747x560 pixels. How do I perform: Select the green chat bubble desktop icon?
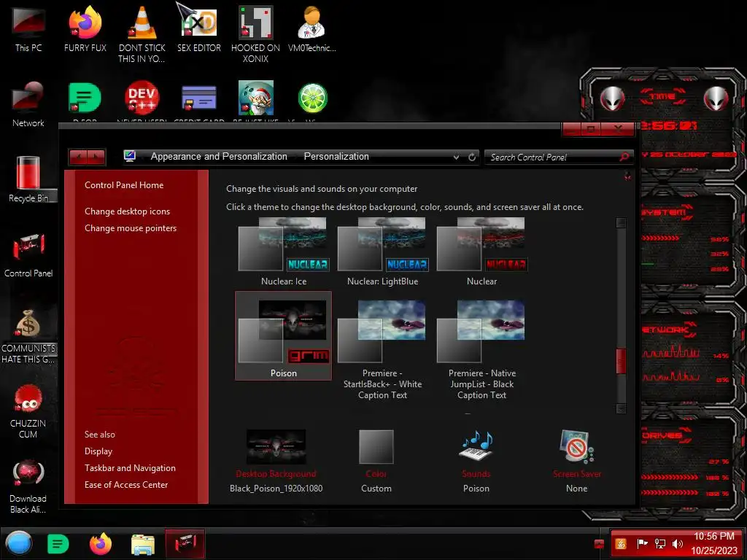(85, 98)
